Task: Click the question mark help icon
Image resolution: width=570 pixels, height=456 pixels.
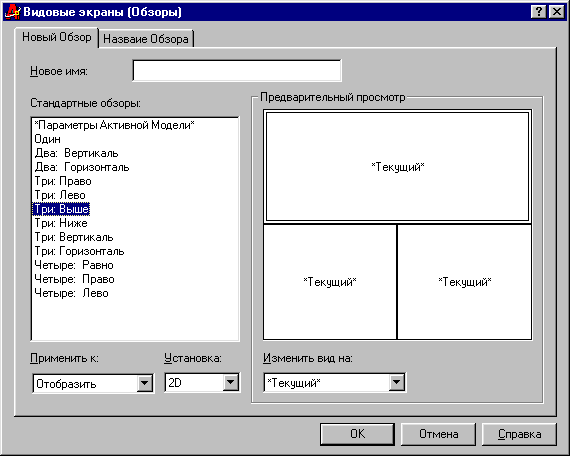Action: (x=539, y=12)
